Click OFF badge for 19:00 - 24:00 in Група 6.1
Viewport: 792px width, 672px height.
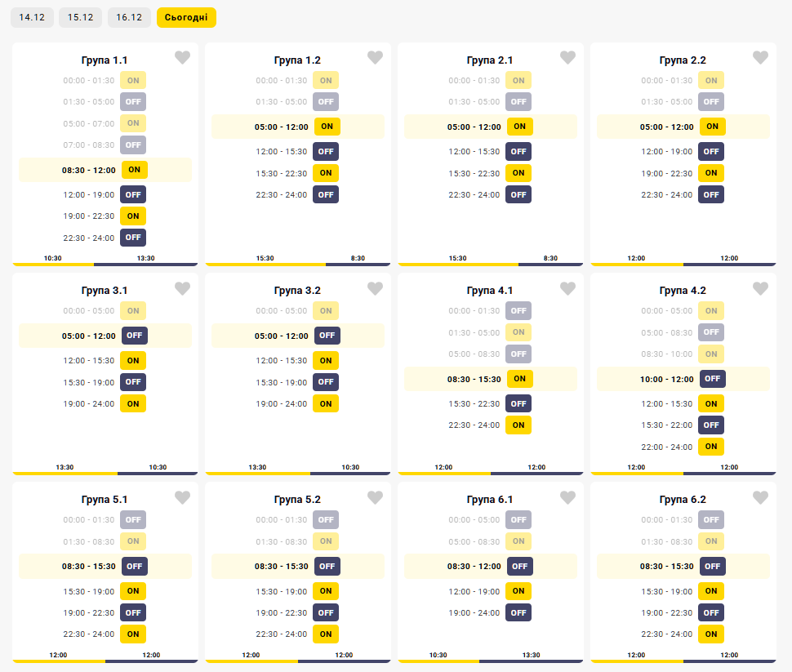click(518, 612)
